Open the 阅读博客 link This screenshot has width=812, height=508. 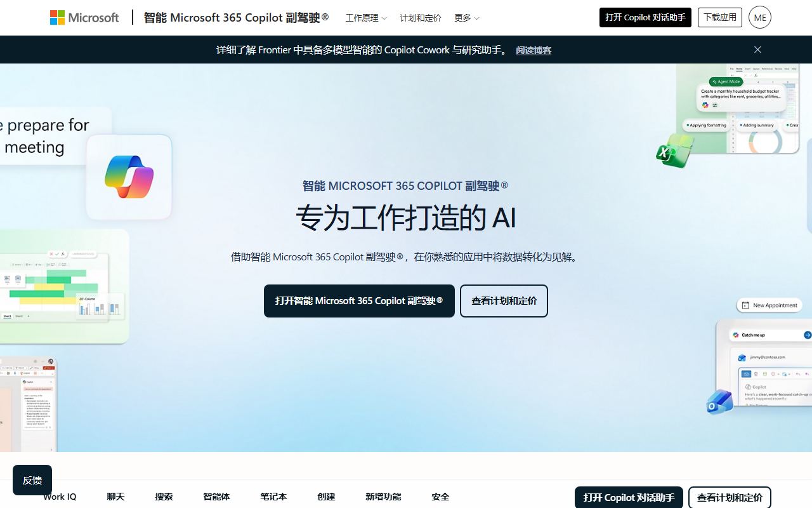click(x=534, y=50)
